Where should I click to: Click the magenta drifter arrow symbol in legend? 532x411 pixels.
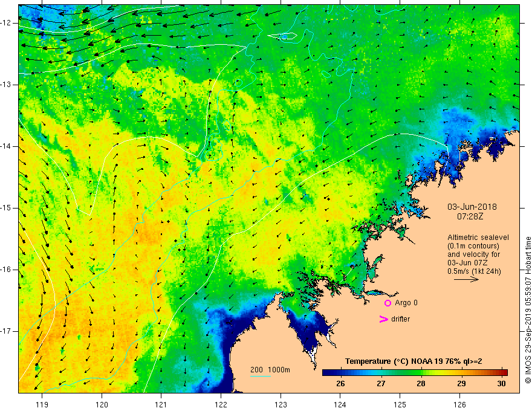pyautogui.click(x=383, y=319)
